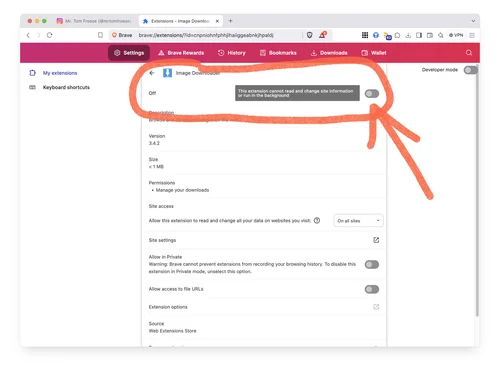Click the Version 3.4.2 text
This screenshot has height=373, width=500.
(x=157, y=140)
